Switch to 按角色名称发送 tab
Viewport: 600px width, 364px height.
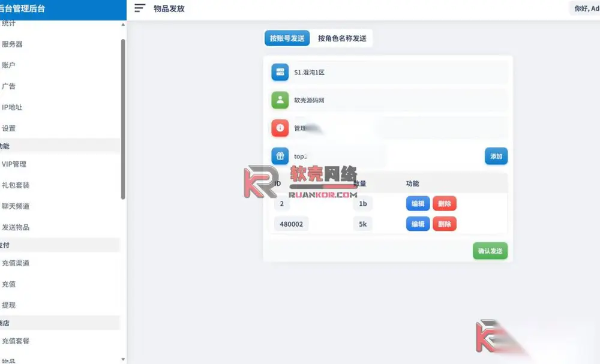342,38
